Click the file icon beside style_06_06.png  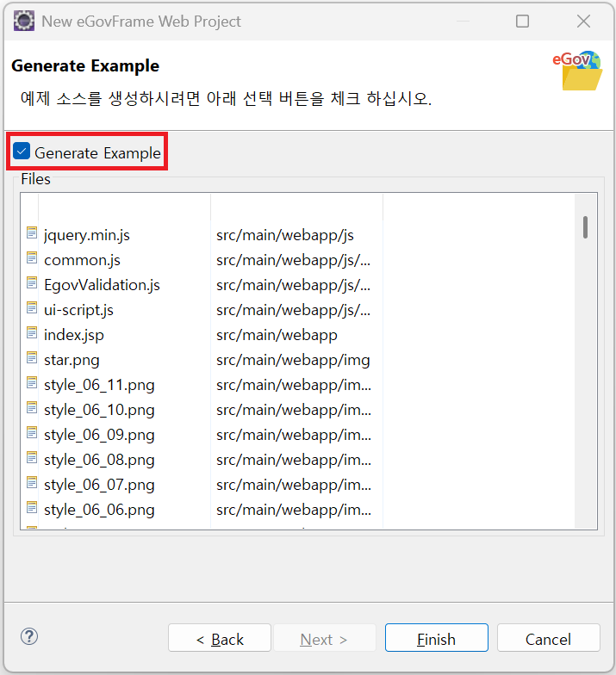(32, 508)
